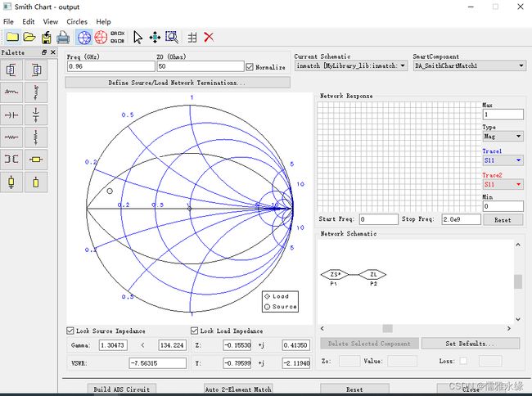532x396 pixels.
Task: Select the zoom area magnifier tool
Action: pyautogui.click(x=172, y=38)
